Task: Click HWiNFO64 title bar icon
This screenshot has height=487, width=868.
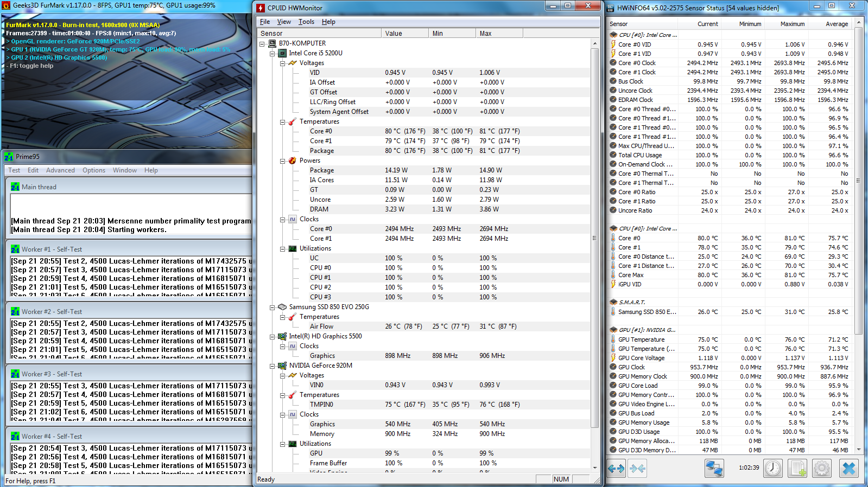Action: pyautogui.click(x=611, y=8)
